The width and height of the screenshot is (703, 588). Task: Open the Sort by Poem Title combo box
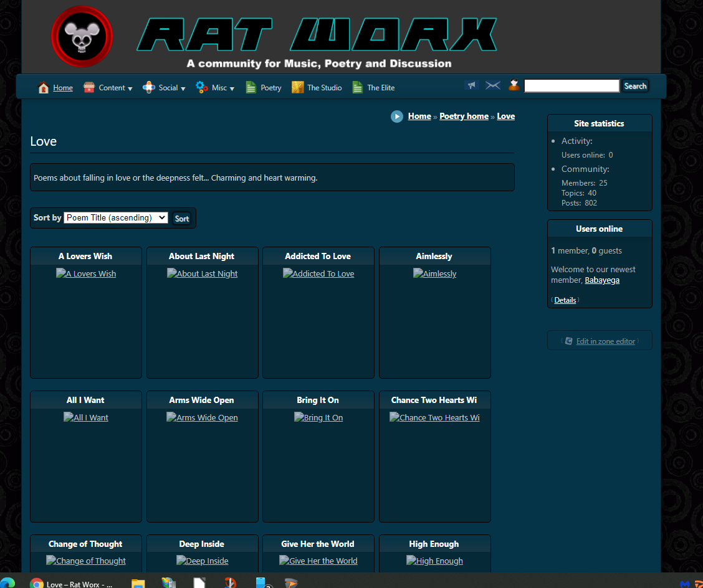point(116,217)
